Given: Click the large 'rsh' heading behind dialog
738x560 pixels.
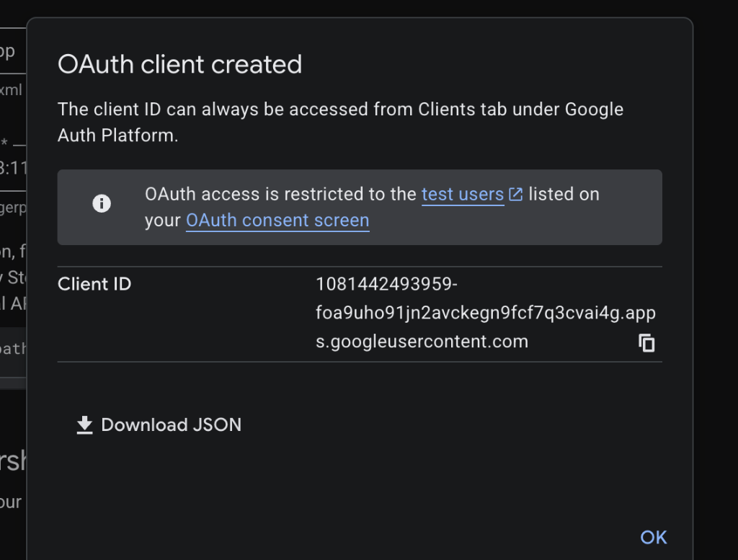Looking at the screenshot, I should tap(13, 461).
